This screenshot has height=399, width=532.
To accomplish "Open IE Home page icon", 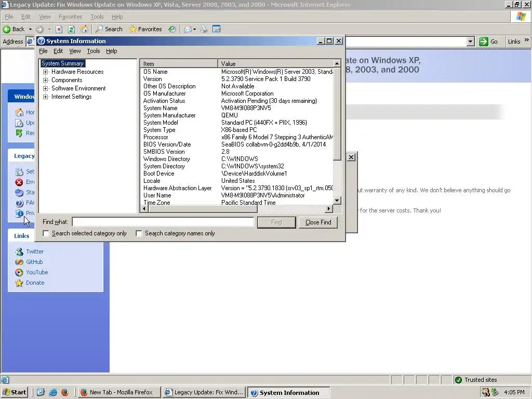I will pos(84,29).
